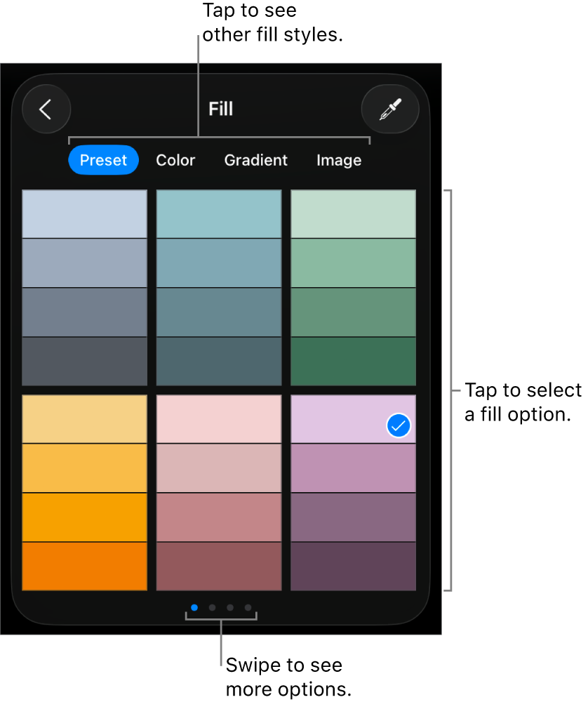Pick the dark green shade in the third palette

click(x=353, y=362)
